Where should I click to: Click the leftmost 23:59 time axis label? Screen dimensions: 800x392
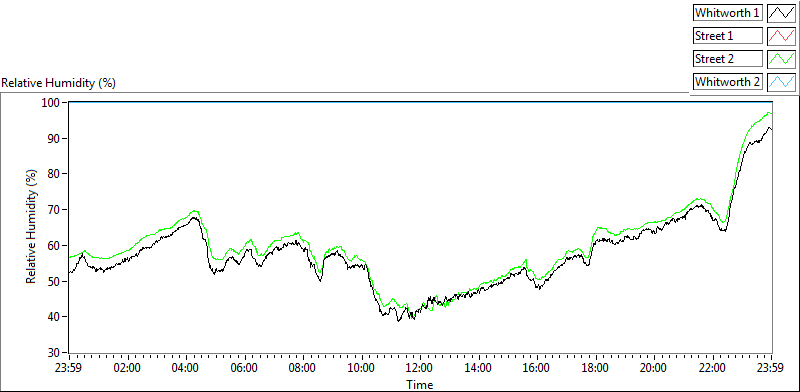click(x=69, y=367)
